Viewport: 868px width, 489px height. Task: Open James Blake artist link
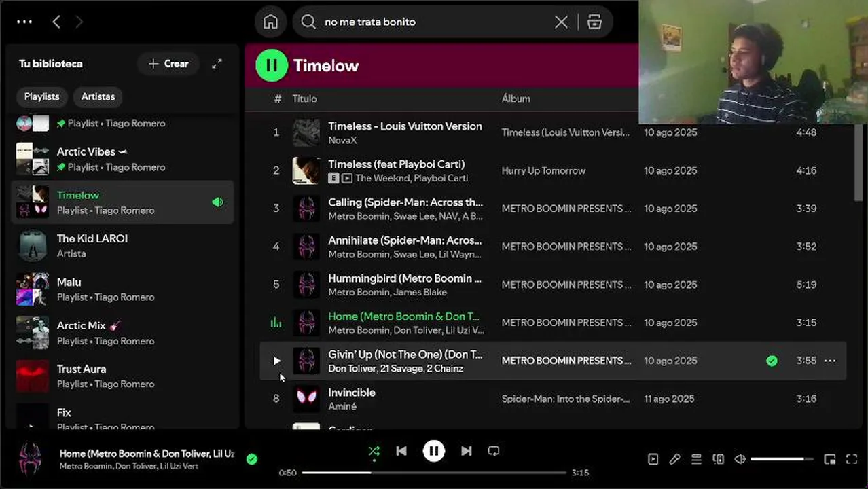point(420,293)
